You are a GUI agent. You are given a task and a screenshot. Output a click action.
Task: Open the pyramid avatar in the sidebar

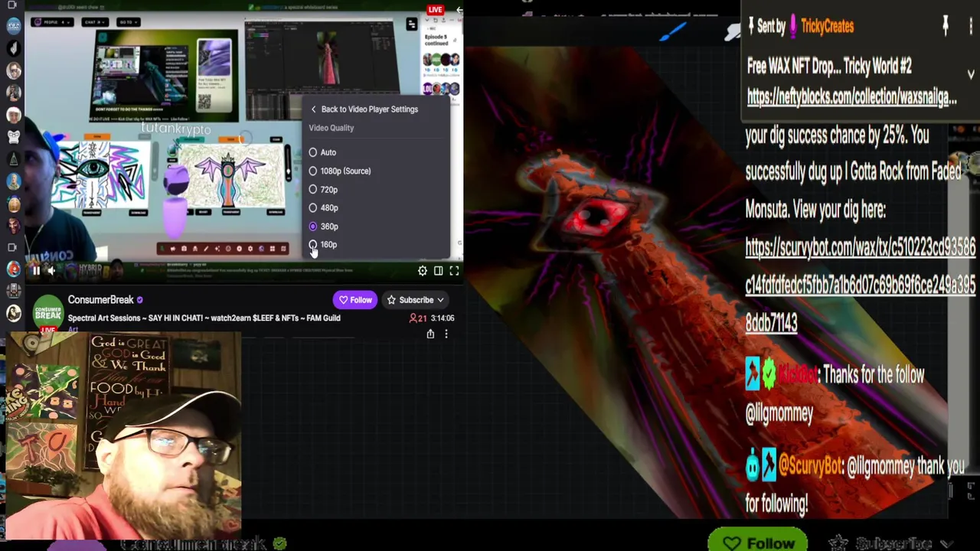[x=13, y=159]
